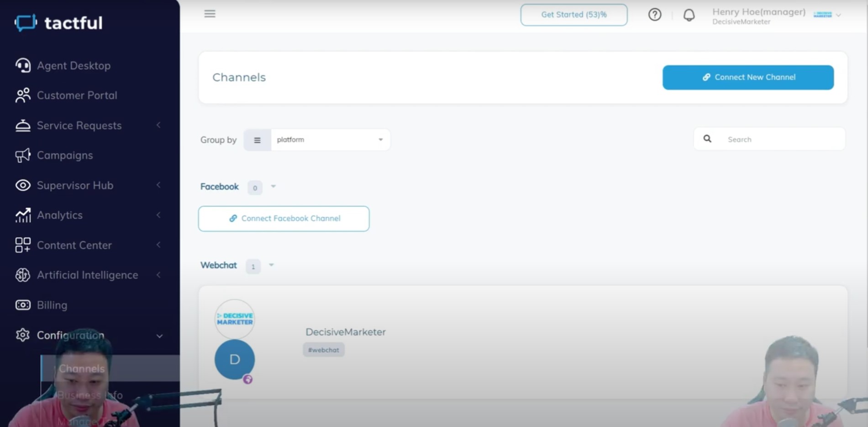
Task: Expand the Service Requests submenu chevron
Action: pyautogui.click(x=158, y=125)
